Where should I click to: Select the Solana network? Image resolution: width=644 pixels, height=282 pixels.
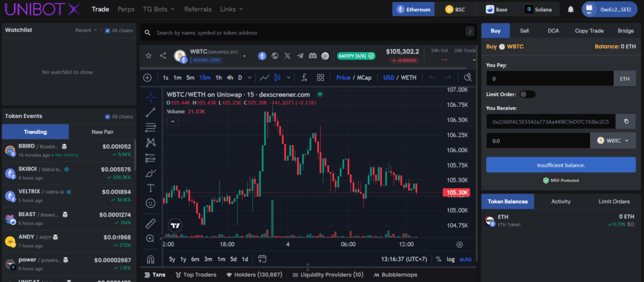tap(538, 9)
